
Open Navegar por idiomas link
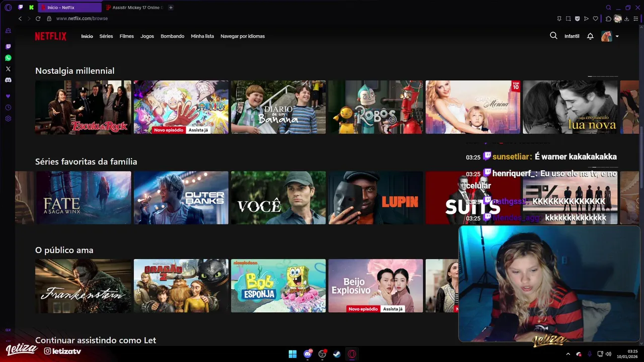[243, 36]
